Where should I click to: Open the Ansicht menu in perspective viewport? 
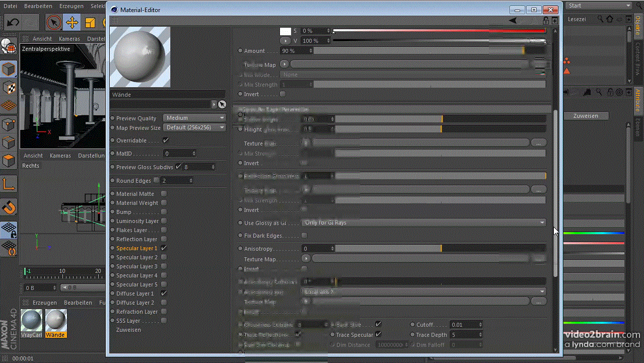click(42, 39)
